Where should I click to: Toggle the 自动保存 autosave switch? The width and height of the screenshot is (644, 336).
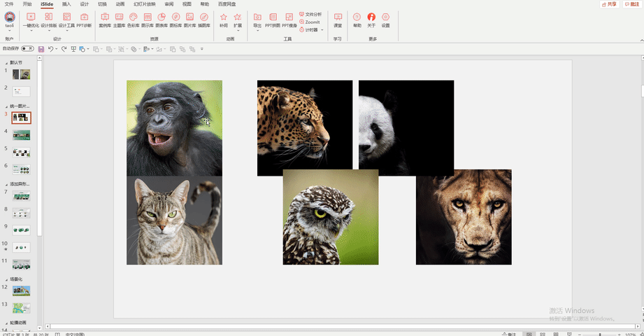pos(27,48)
